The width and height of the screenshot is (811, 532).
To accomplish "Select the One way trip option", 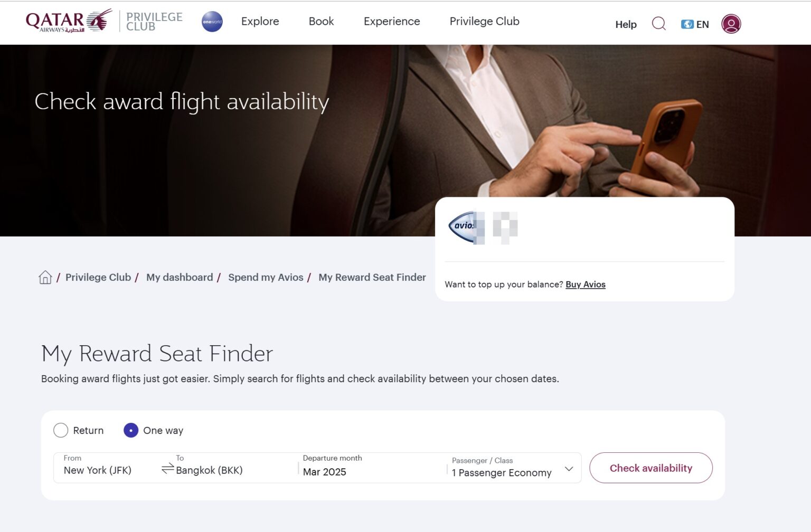I will tap(130, 430).
